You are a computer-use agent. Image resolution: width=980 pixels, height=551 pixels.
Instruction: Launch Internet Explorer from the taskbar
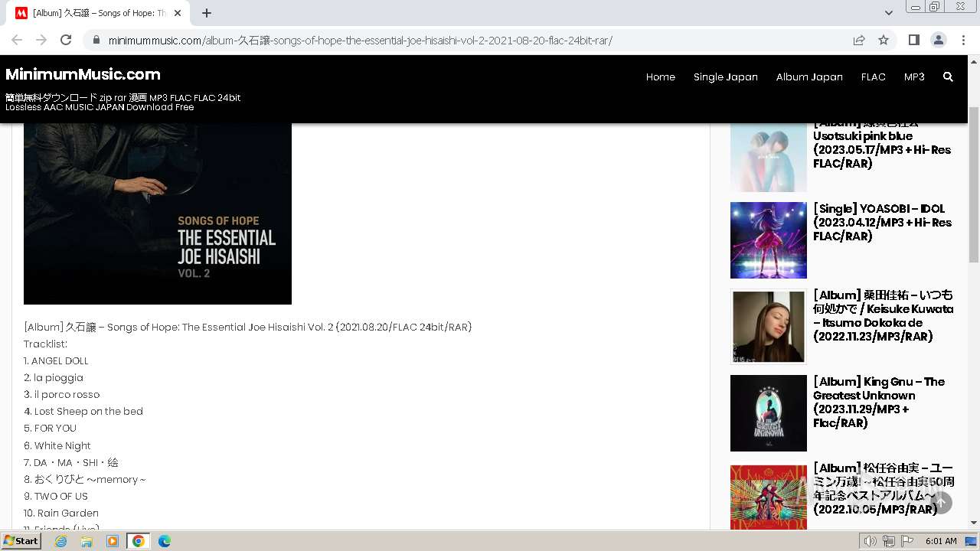pos(60,541)
